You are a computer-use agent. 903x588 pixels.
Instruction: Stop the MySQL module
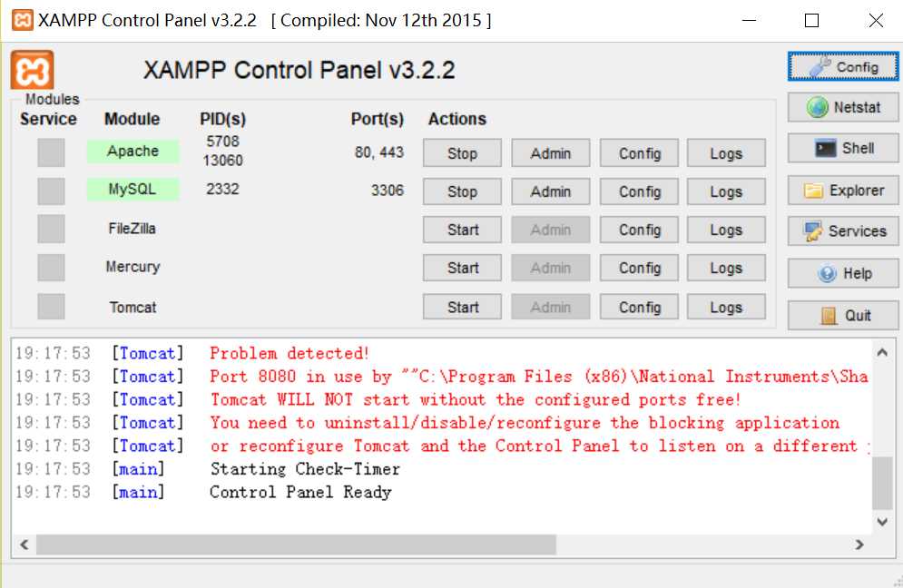click(x=462, y=191)
